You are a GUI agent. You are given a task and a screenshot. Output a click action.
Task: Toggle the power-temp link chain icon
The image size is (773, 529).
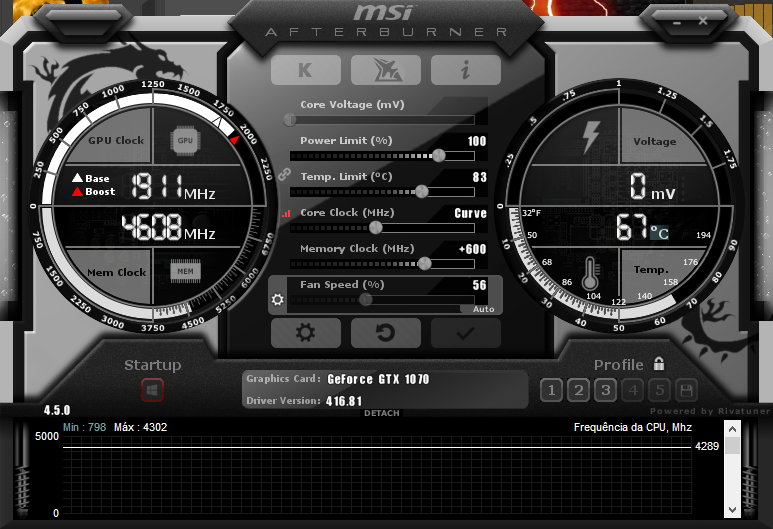click(x=284, y=174)
